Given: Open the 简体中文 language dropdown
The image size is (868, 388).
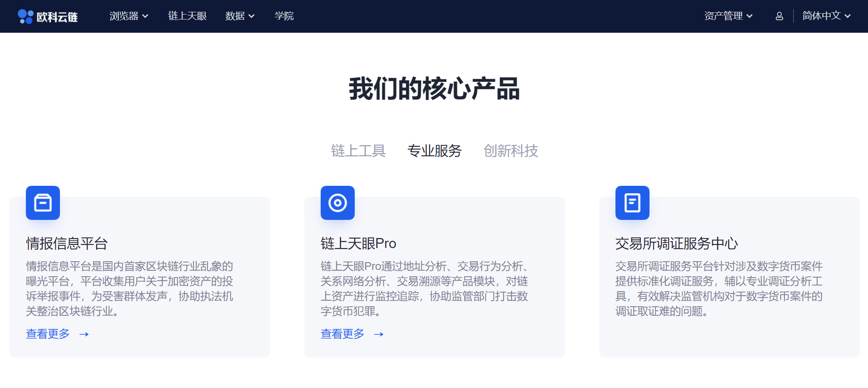Looking at the screenshot, I should pyautogui.click(x=826, y=16).
